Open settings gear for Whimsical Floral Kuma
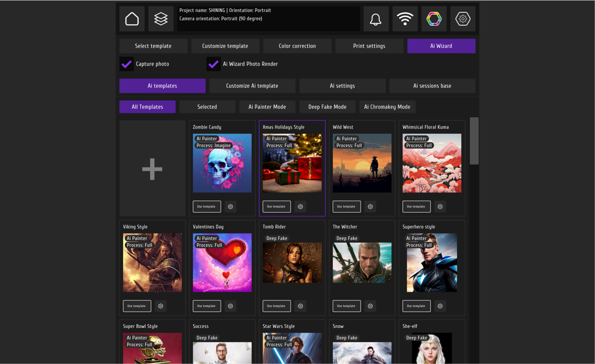Screen dimensions: 595x364 (x=440, y=207)
